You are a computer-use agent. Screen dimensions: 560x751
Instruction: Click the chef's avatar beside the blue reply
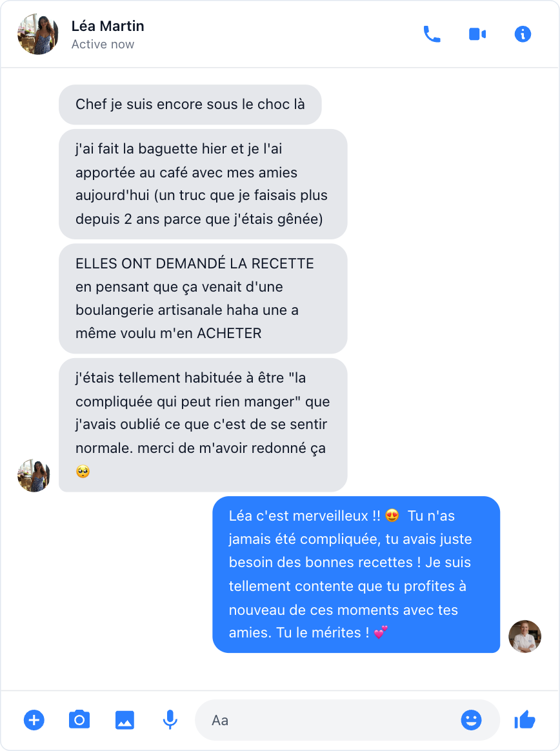525,637
